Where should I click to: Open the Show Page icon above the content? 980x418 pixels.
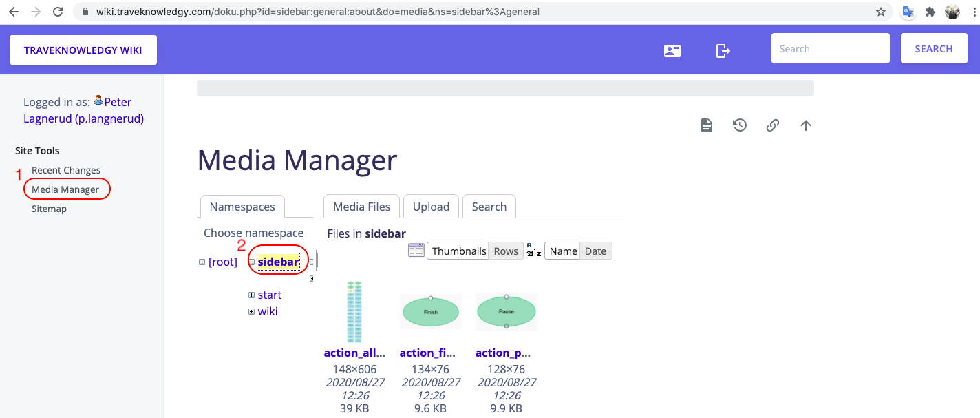(706, 125)
